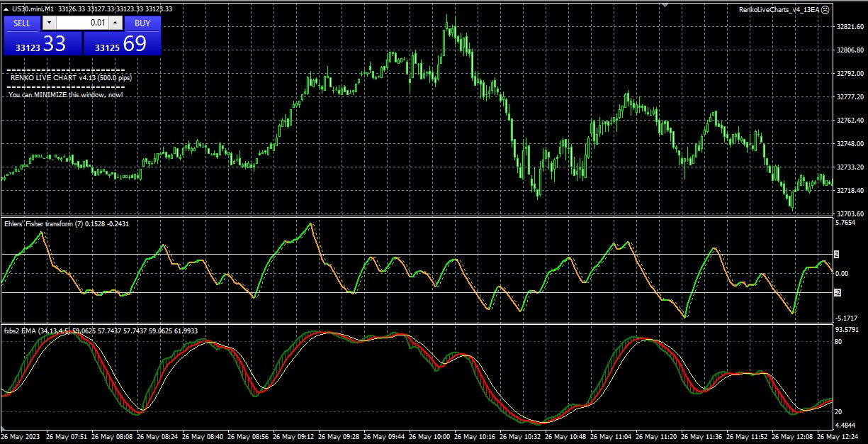Decrease lot volume with down arrow
Viewport: 868px width, 444px height.
(48, 23)
